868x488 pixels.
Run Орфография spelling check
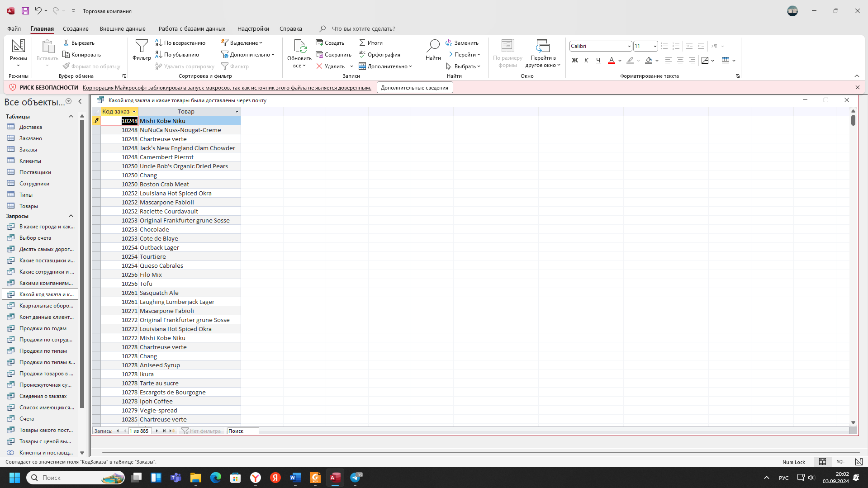pyautogui.click(x=379, y=55)
